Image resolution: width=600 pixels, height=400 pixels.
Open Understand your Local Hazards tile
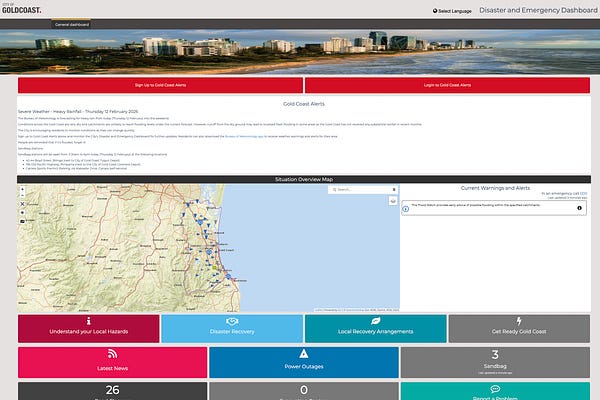pos(88,328)
